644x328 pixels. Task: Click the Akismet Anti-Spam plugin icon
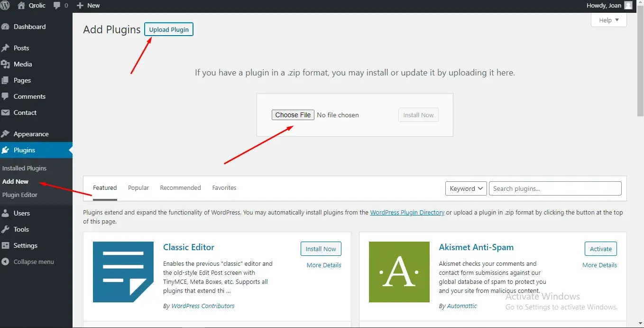(x=399, y=272)
